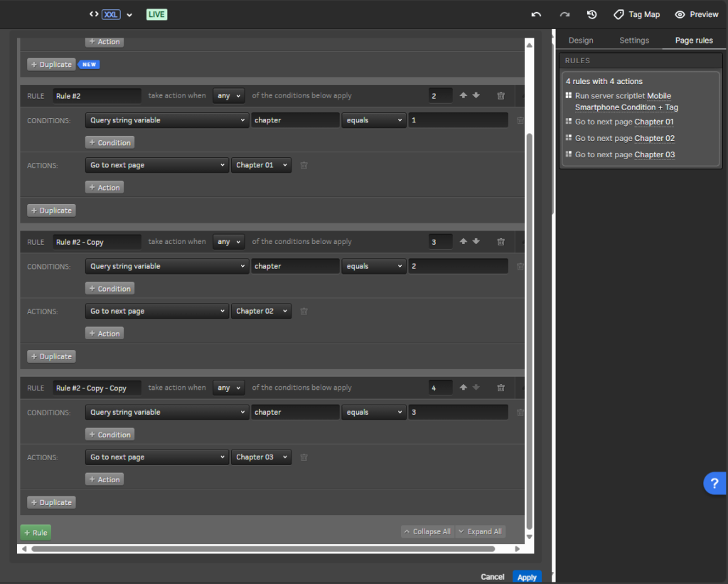Move Rule #2 down with arrow
Screen dimensions: 728x584
coord(476,95)
